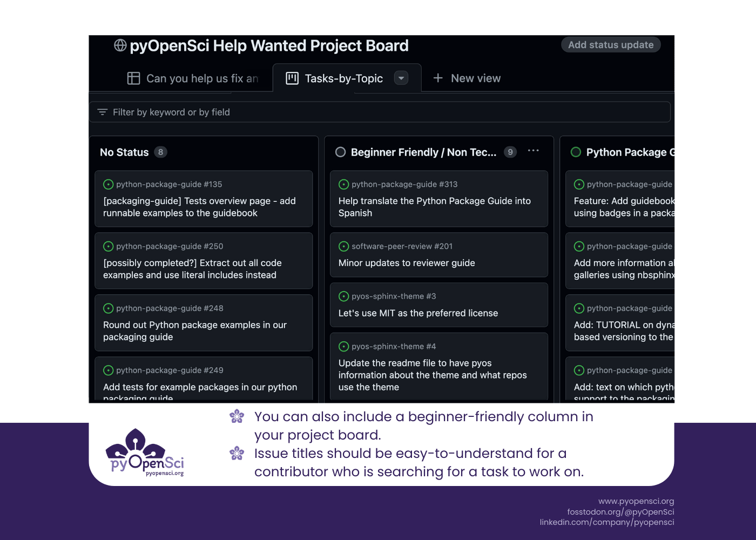756x540 pixels.
Task: Open the Beginner Friendly column three-dot menu
Action: coord(533,151)
